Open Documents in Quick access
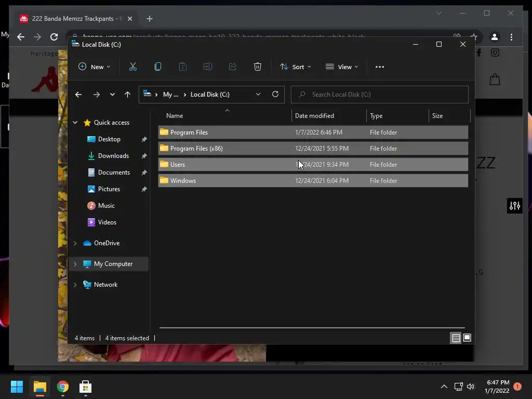Viewport: 532px width, 399px height. (x=114, y=172)
